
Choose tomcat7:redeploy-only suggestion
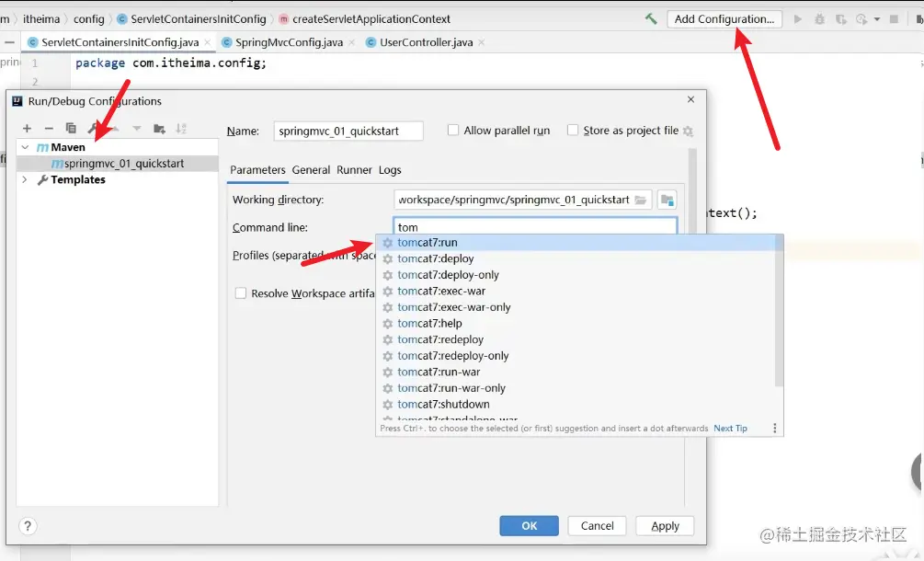(x=577, y=356)
